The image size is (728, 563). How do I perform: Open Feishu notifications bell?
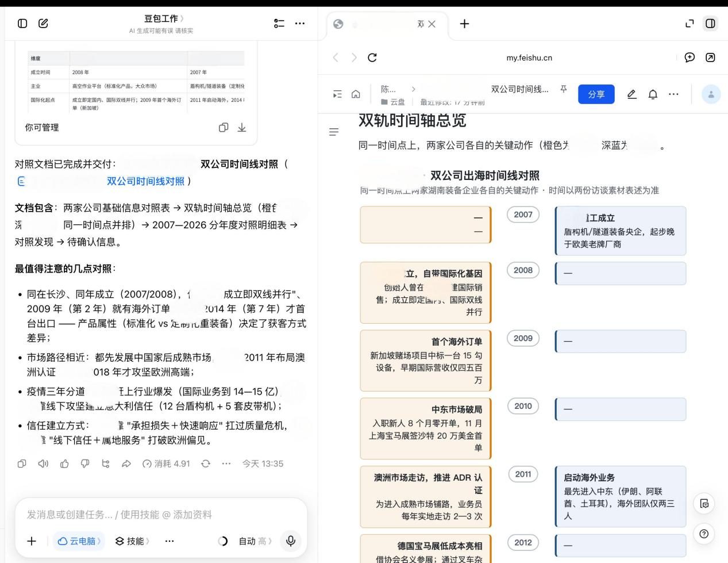(x=653, y=94)
